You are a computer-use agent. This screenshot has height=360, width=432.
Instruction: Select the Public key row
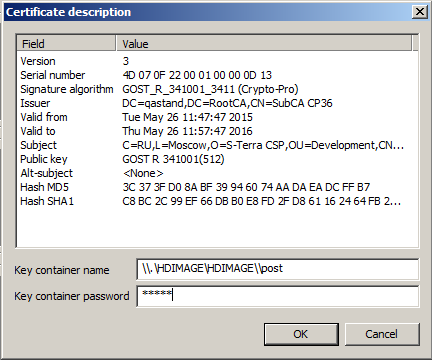point(217,159)
